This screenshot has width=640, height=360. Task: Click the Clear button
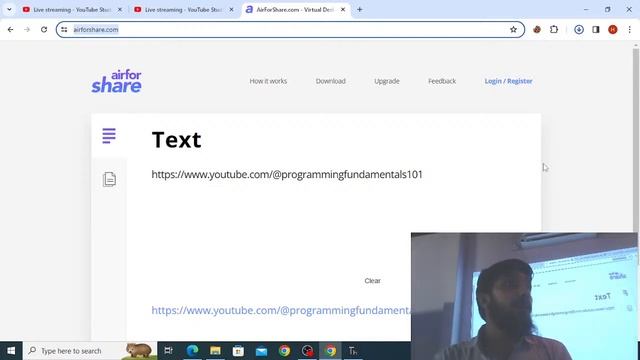point(373,281)
